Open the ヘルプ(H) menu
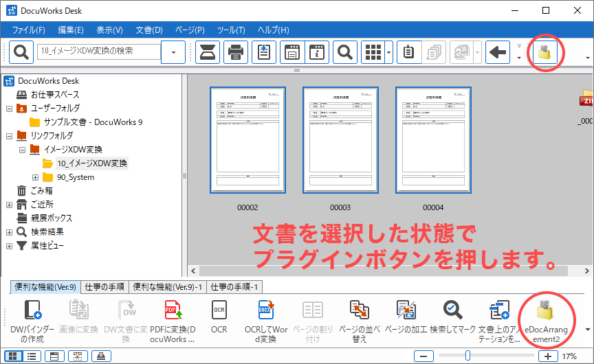594x364 pixels. click(274, 30)
